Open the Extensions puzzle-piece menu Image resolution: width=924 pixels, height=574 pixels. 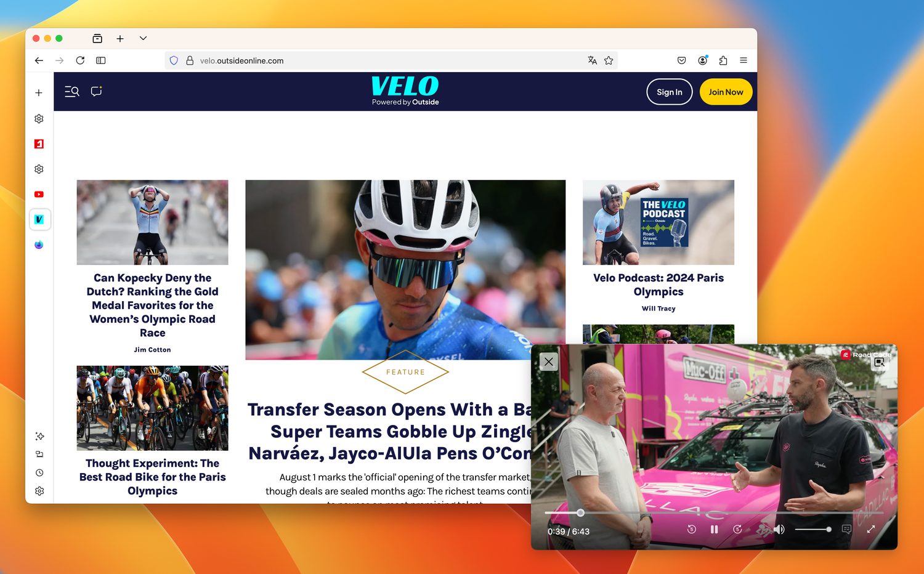pos(723,60)
